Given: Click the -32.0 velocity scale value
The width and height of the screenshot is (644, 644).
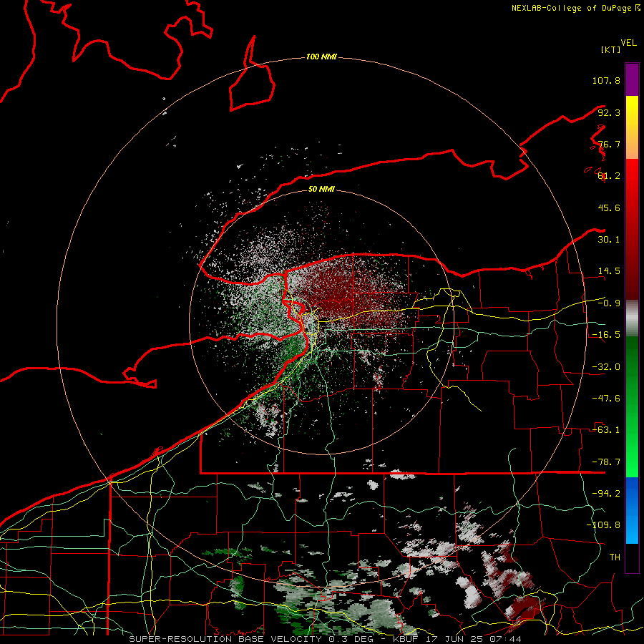Looking at the screenshot, I should pos(606,367).
